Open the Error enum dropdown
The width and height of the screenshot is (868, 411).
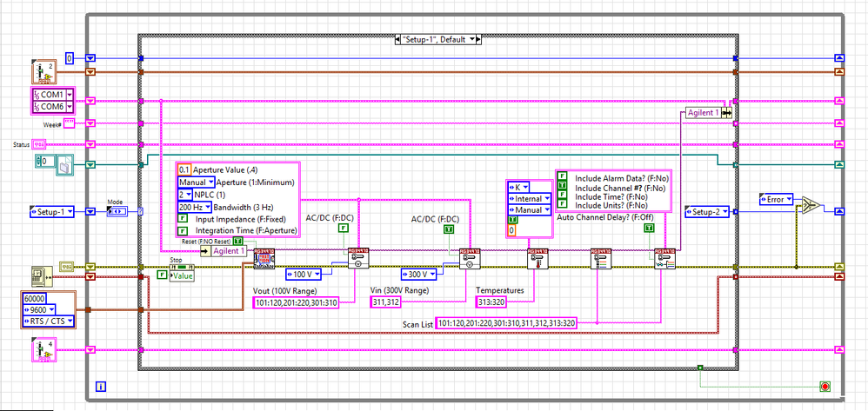click(776, 199)
